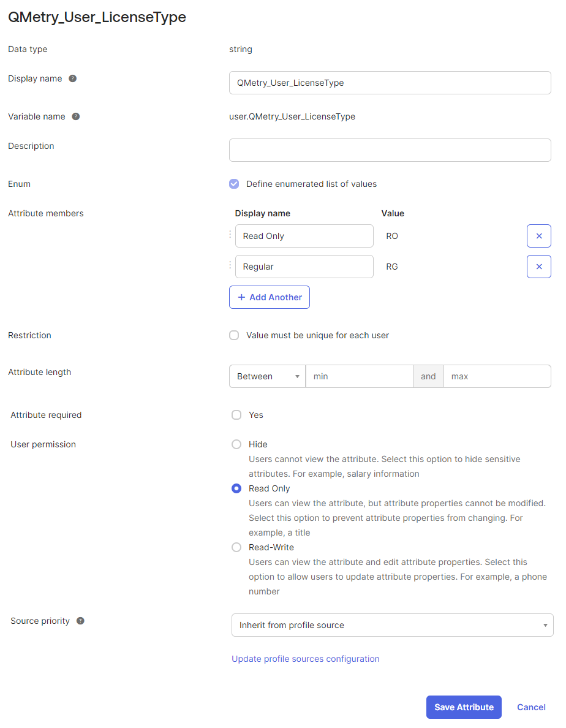Disable the enumerated list of values checkbox
The height and width of the screenshot is (728, 566).
point(234,184)
